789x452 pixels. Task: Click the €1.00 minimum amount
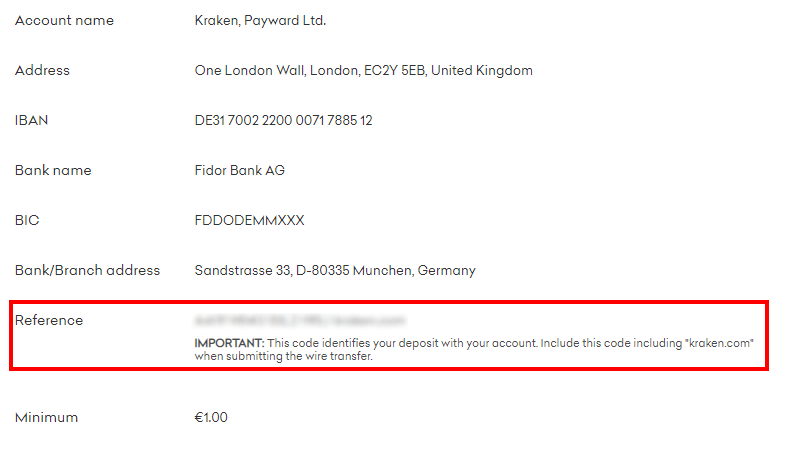click(x=211, y=418)
